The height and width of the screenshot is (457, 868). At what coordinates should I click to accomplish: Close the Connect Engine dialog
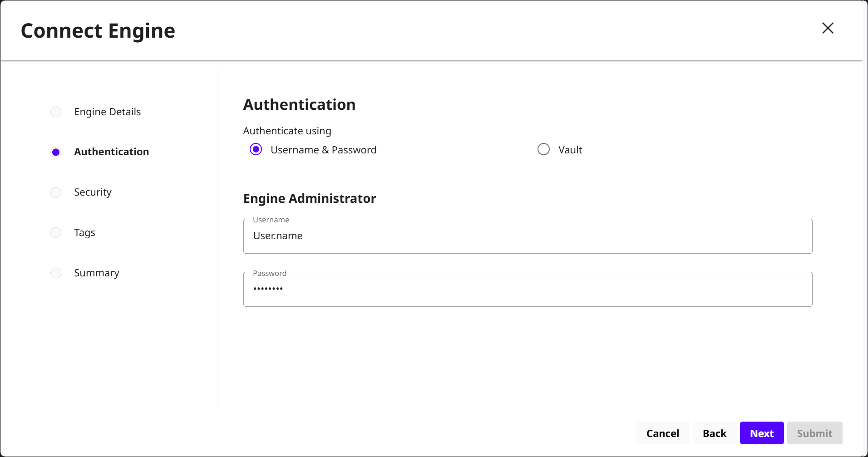(x=828, y=28)
